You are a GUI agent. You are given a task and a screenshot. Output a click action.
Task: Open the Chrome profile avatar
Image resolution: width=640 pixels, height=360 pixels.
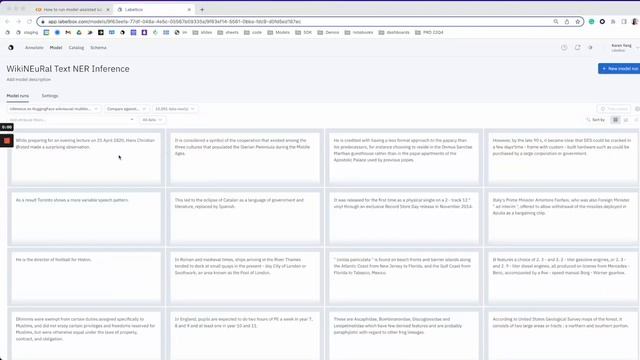point(635,22)
